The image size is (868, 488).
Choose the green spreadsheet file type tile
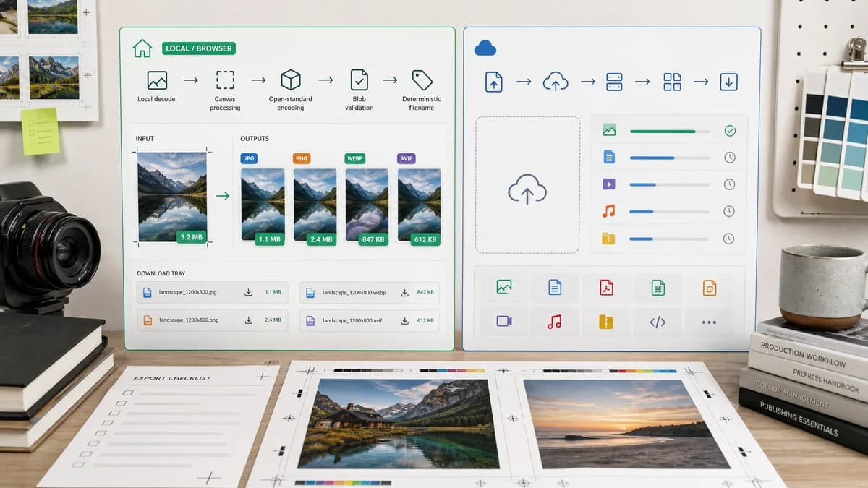658,287
